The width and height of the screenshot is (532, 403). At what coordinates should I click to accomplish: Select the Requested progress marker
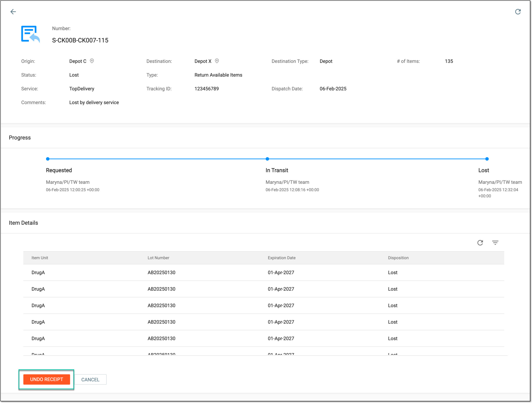point(48,159)
